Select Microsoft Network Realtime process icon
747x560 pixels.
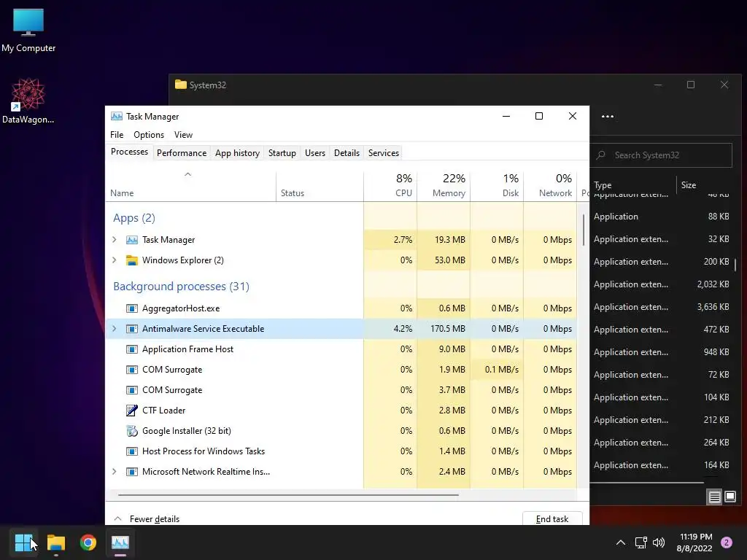pyautogui.click(x=131, y=472)
